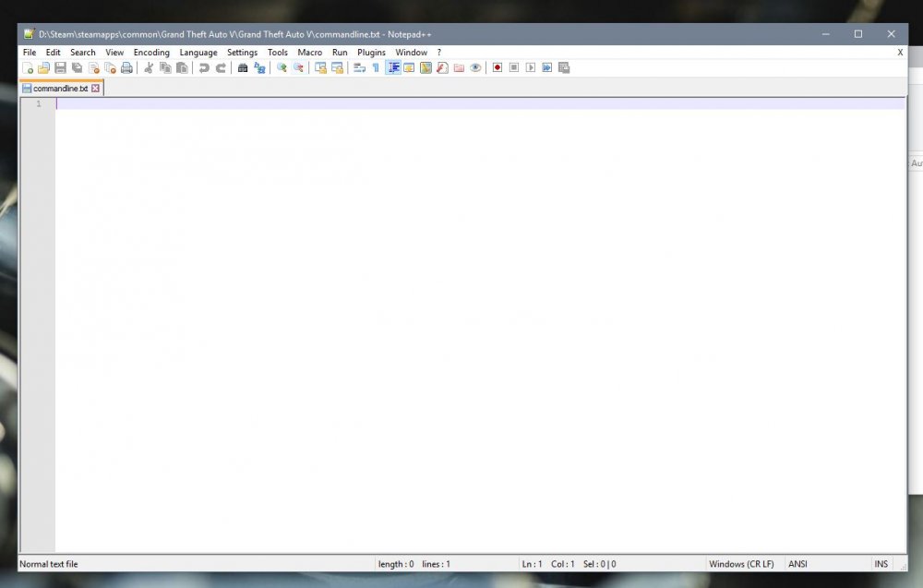Redo the edit via toolbar arrow
Screen dimensions: 923x588
[221, 67]
